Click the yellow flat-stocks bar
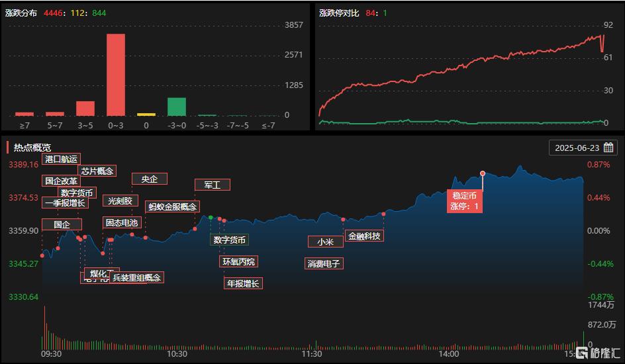 (146, 114)
